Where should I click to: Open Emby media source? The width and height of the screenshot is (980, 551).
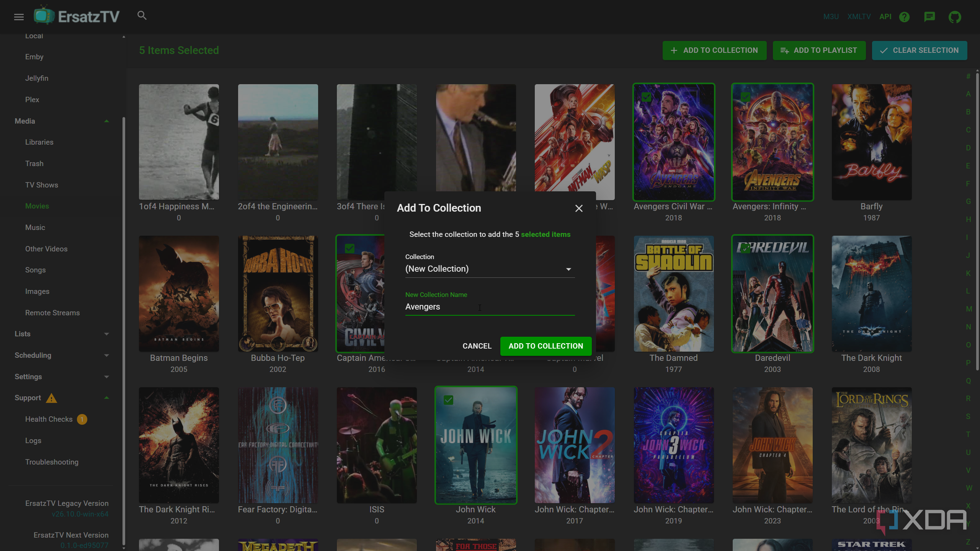tap(34, 57)
